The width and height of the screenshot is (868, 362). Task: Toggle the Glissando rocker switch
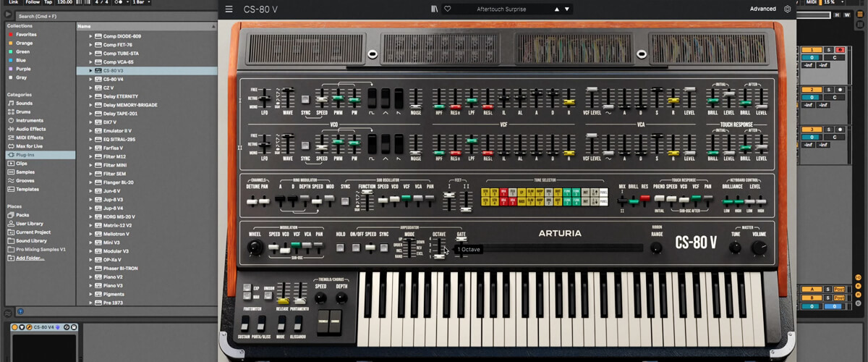point(299,322)
